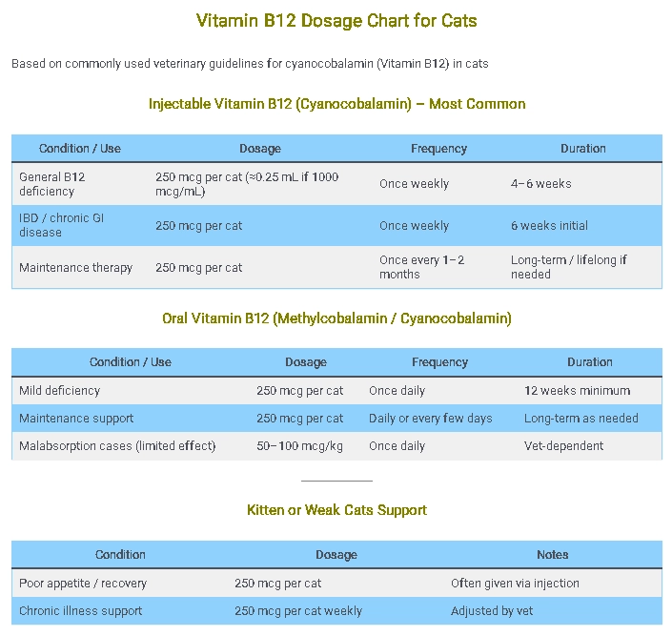Click 'Once weekly' in the IBD row

414,226
